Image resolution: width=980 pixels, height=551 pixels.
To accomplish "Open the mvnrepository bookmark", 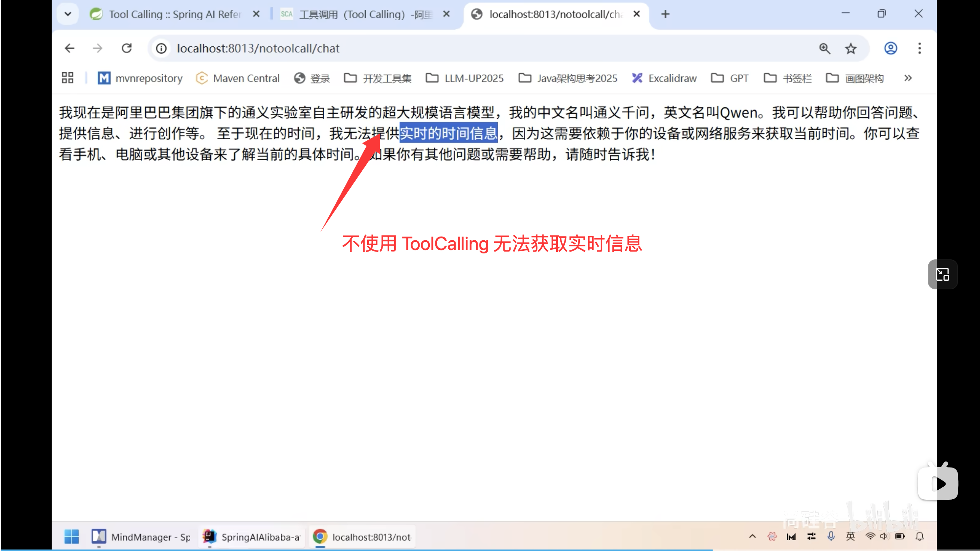I will pyautogui.click(x=139, y=77).
